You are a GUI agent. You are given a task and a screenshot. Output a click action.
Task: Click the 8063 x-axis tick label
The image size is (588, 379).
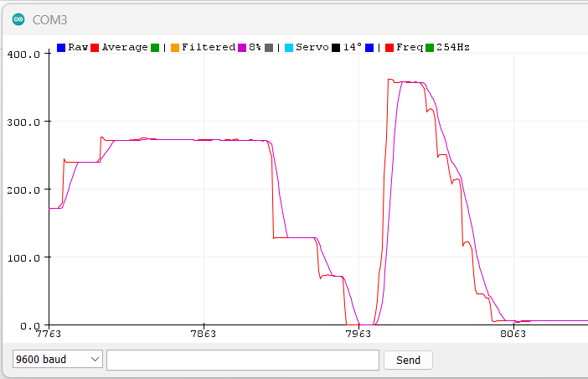[x=512, y=335]
